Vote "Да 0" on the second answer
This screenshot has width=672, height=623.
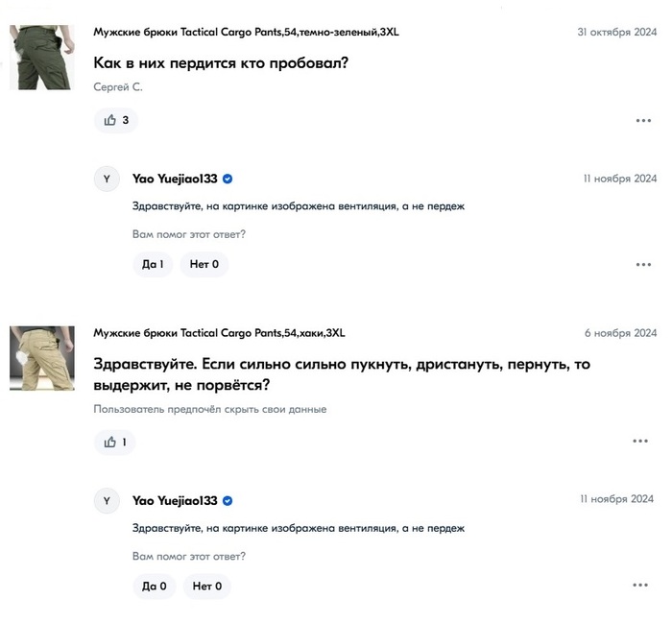point(154,586)
